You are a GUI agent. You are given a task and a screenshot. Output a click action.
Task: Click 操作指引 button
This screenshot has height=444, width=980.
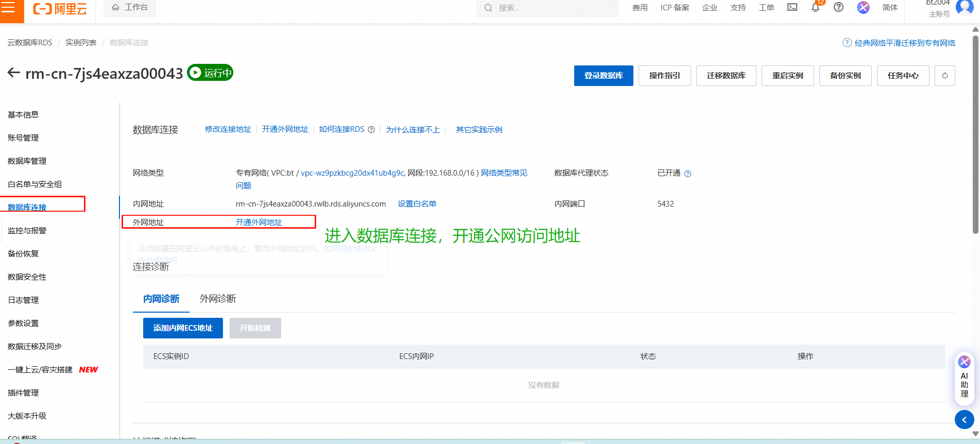665,76
